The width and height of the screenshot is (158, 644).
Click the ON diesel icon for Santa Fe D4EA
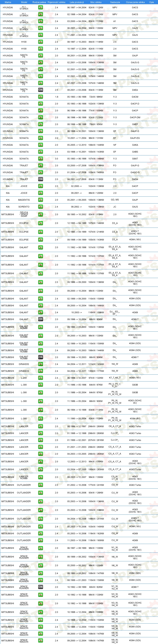(40, 90)
